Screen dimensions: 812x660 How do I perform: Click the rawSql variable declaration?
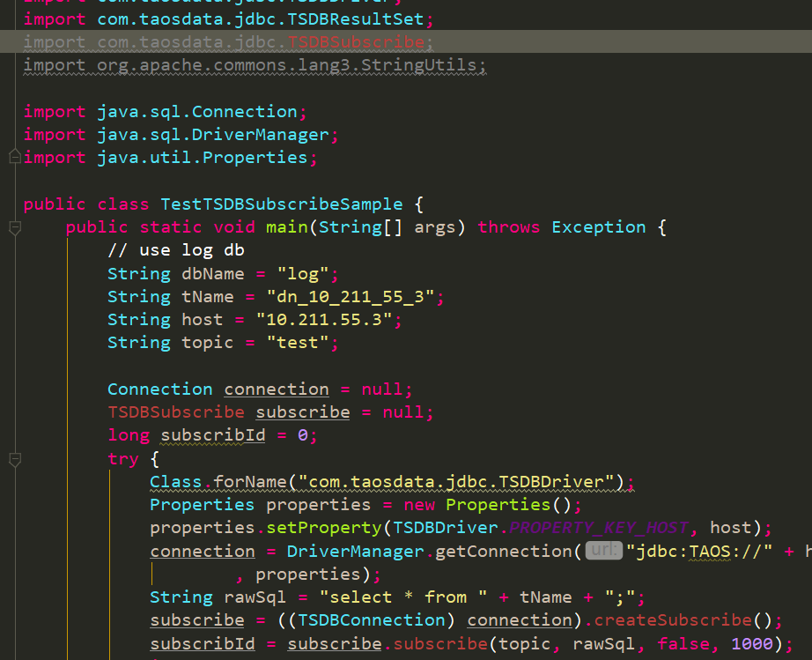(255, 597)
